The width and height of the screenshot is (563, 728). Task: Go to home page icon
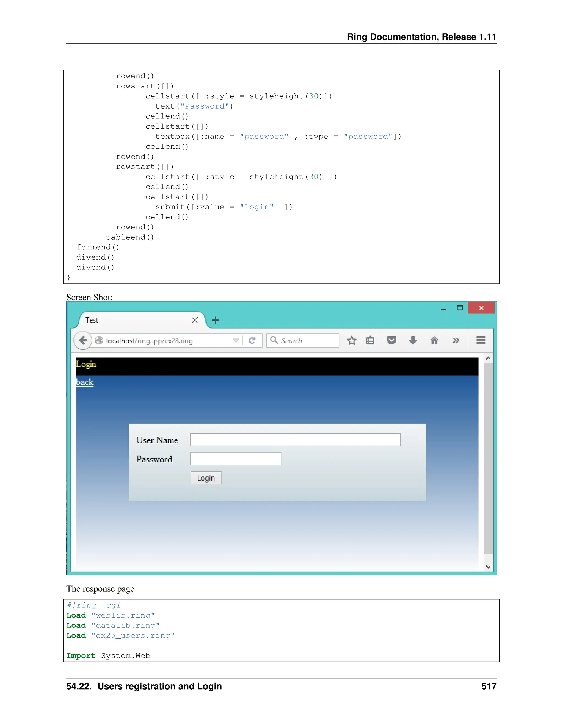click(434, 340)
